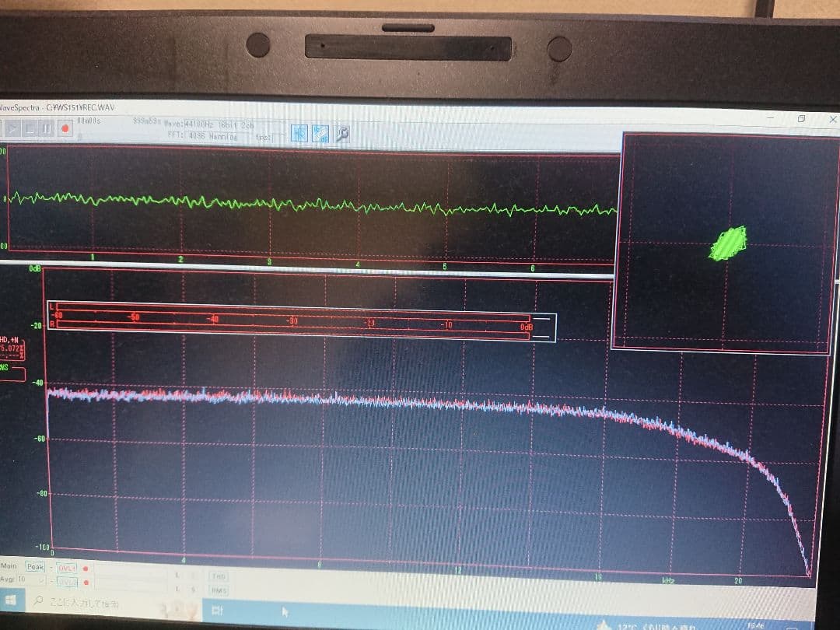Viewport: 840px width, 630px height.
Task: Click the RMS button
Action: tap(218, 590)
